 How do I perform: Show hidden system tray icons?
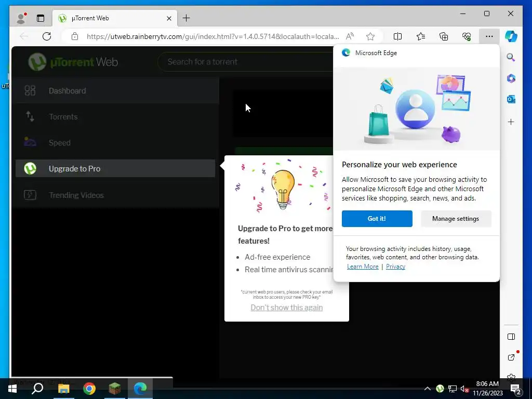click(x=428, y=389)
